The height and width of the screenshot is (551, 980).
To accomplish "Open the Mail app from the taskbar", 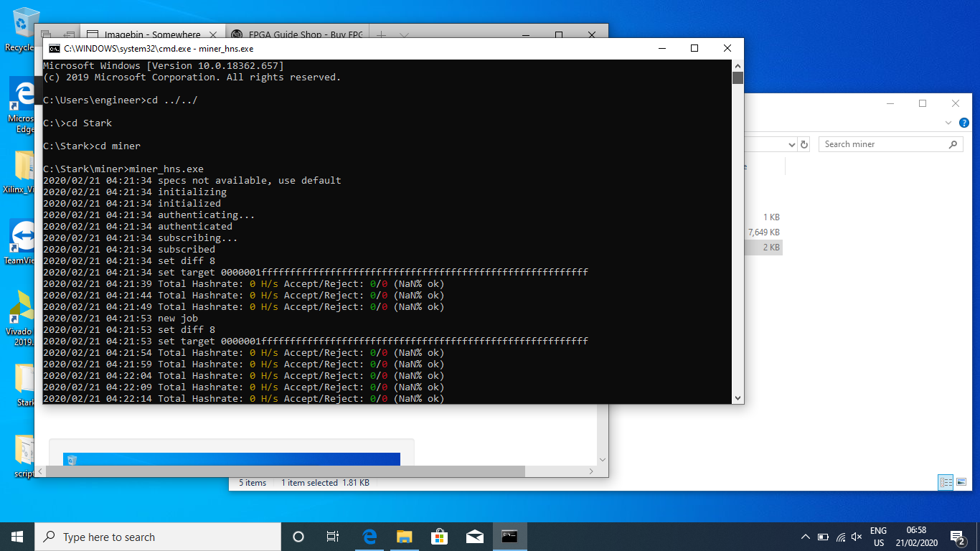I will [474, 537].
